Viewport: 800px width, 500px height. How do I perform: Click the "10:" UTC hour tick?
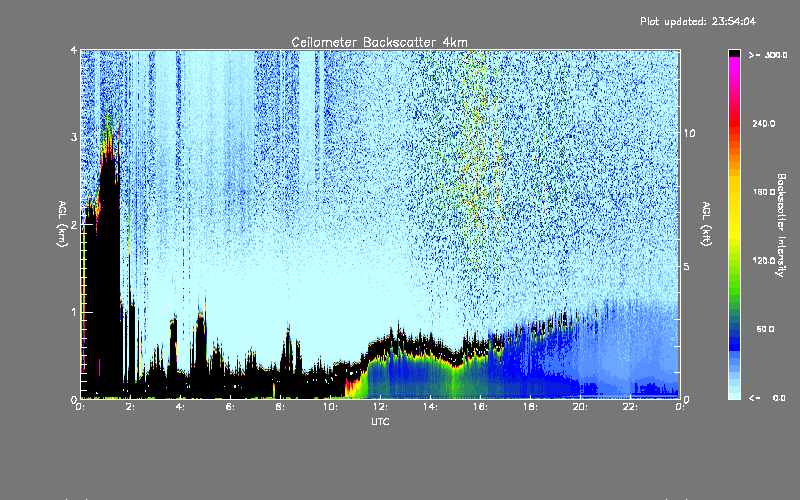pyautogui.click(x=330, y=407)
